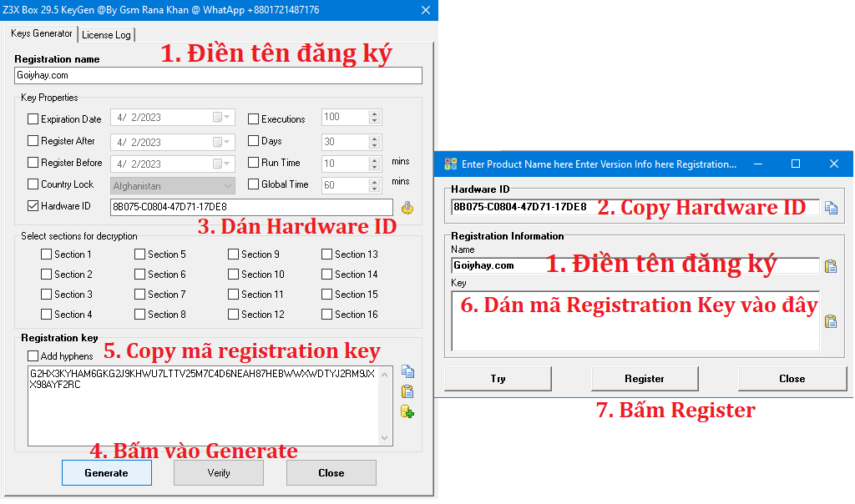Switch to the License Log tab

(x=106, y=35)
